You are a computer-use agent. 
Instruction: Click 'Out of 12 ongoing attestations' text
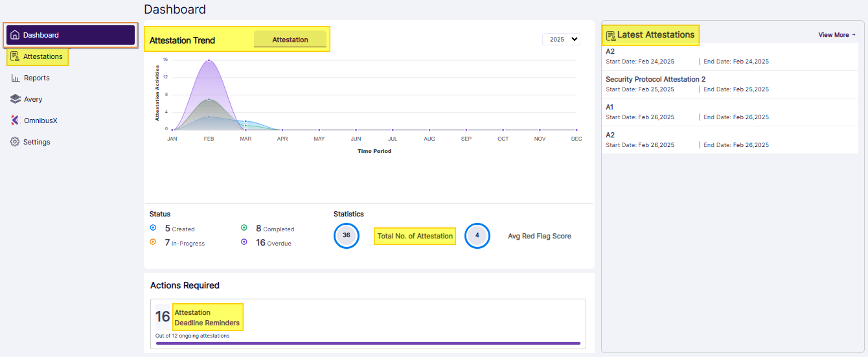(192, 336)
